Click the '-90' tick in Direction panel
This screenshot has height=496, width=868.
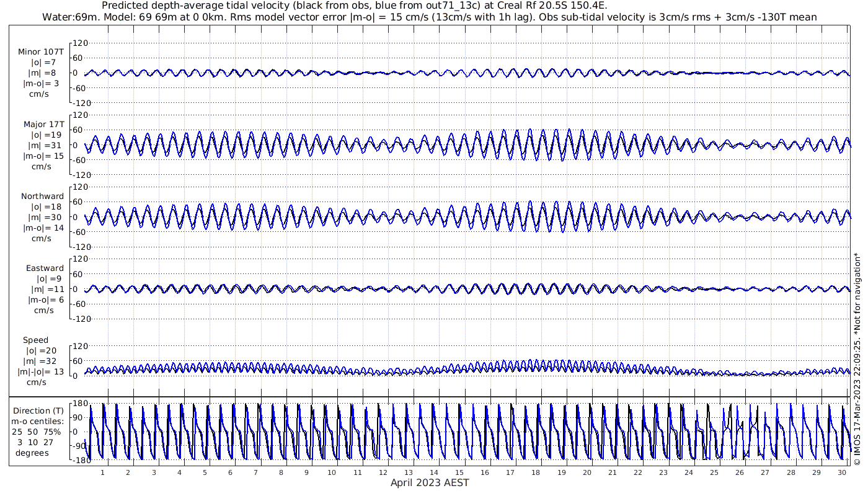[x=79, y=446]
